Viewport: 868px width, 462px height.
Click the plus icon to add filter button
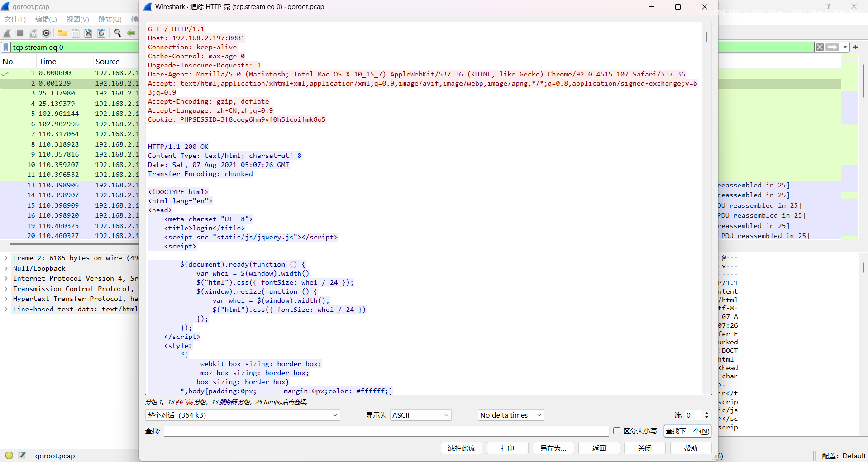pyautogui.click(x=855, y=47)
